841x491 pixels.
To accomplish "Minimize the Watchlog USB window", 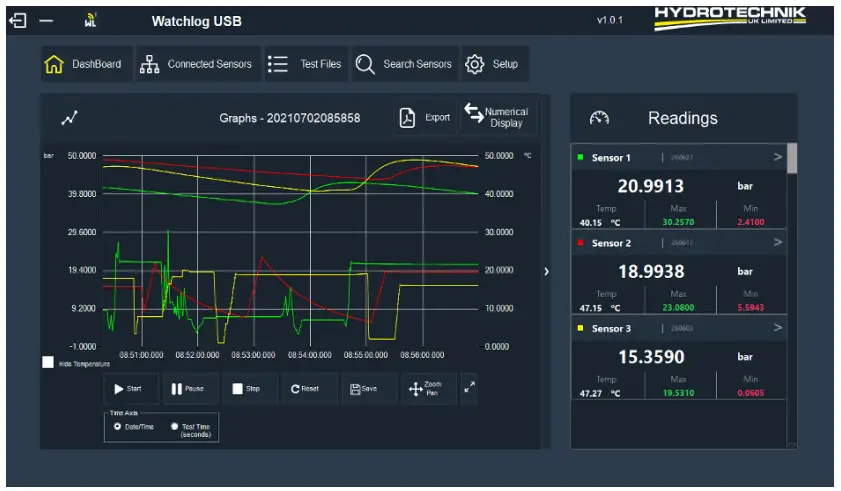I will click(46, 21).
